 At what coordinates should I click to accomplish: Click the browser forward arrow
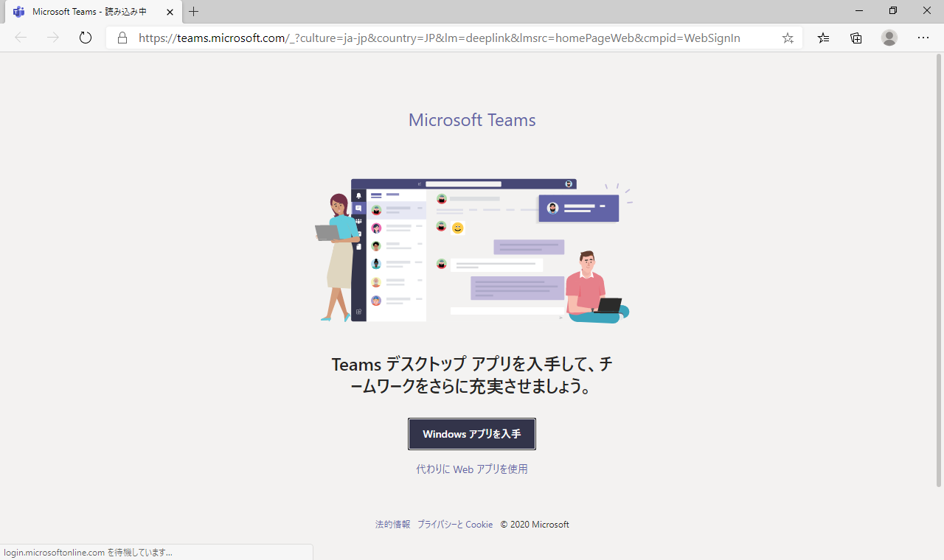click(x=53, y=38)
